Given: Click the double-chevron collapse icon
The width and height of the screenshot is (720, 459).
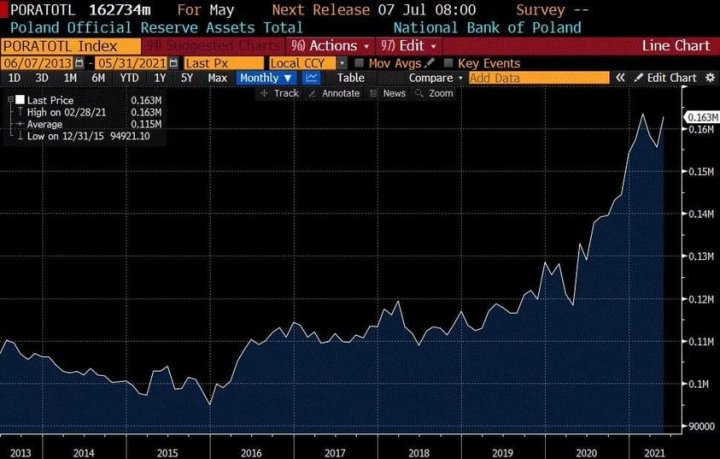Looking at the screenshot, I should [x=620, y=78].
